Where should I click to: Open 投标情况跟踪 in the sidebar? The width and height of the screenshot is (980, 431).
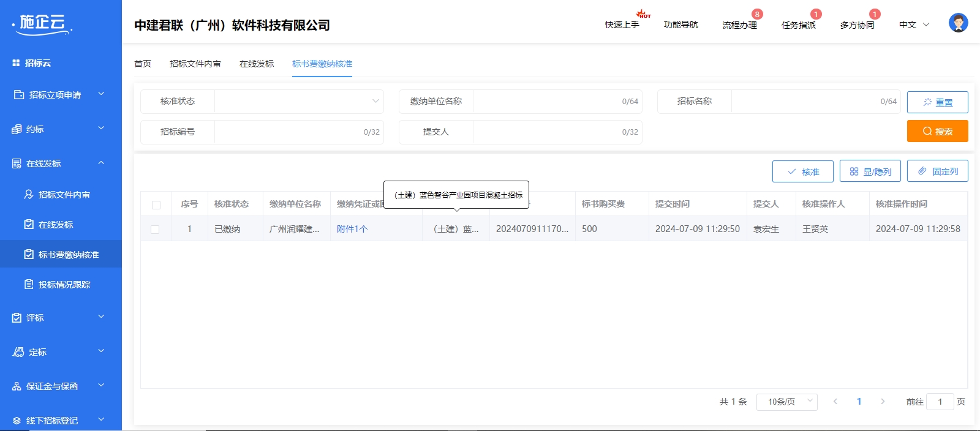[x=64, y=285]
